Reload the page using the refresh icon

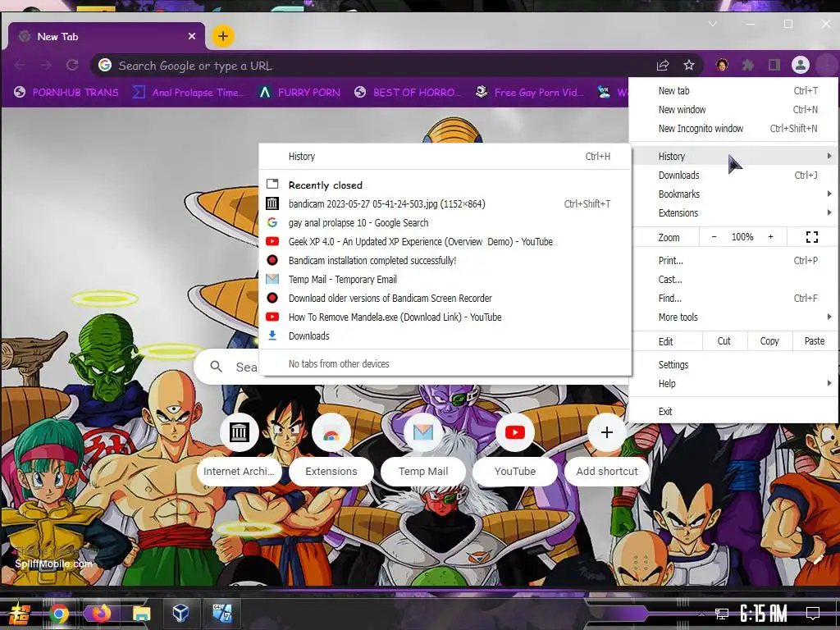point(72,66)
